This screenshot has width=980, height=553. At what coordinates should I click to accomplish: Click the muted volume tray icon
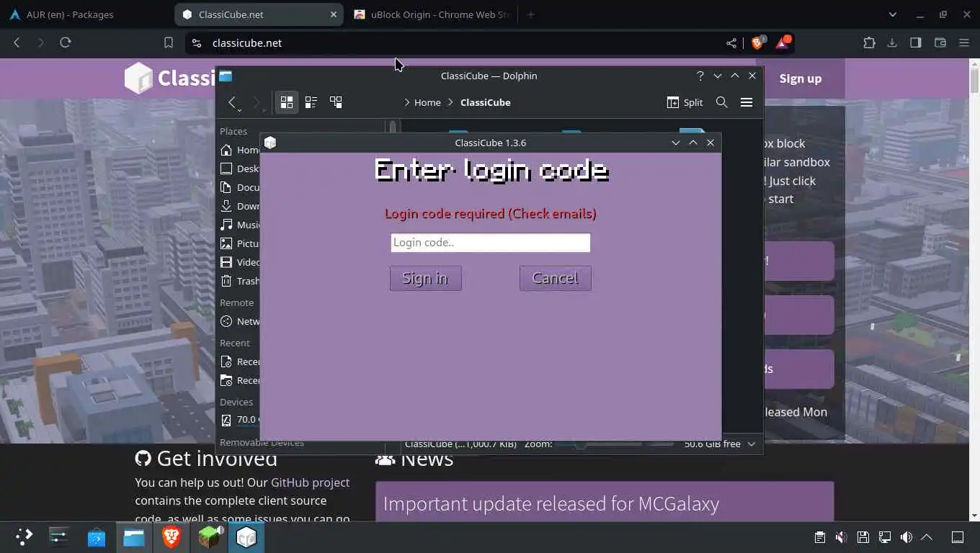pyautogui.click(x=841, y=537)
